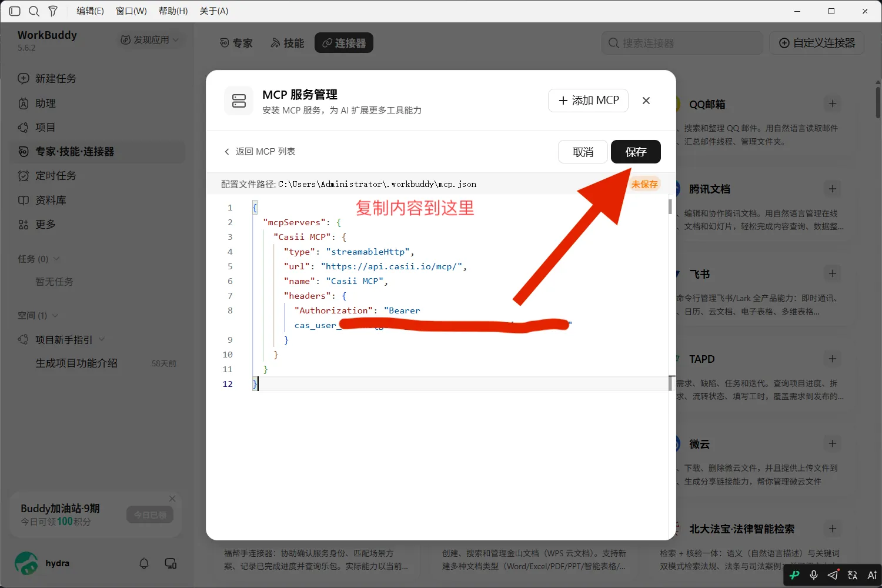Open the 帮助(H) menu

(x=173, y=11)
